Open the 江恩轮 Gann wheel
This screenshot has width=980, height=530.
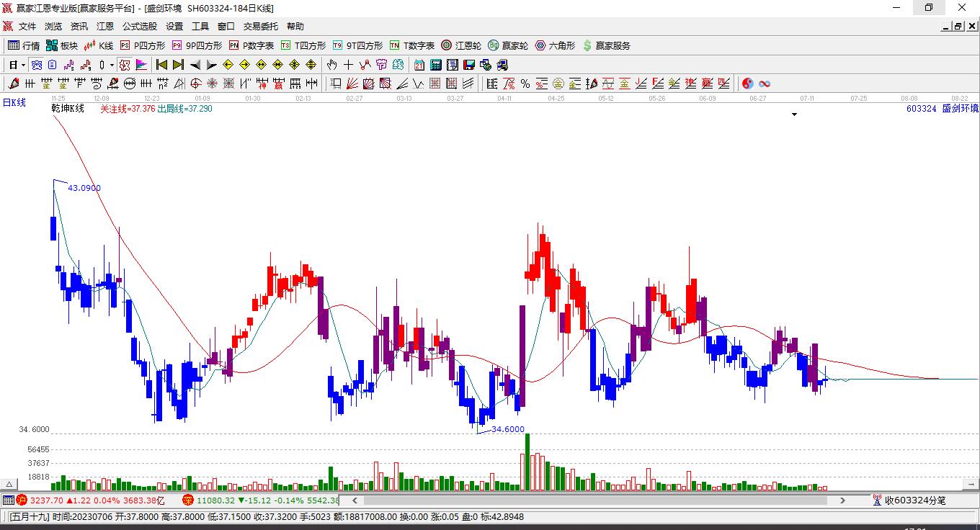pyautogui.click(x=462, y=45)
